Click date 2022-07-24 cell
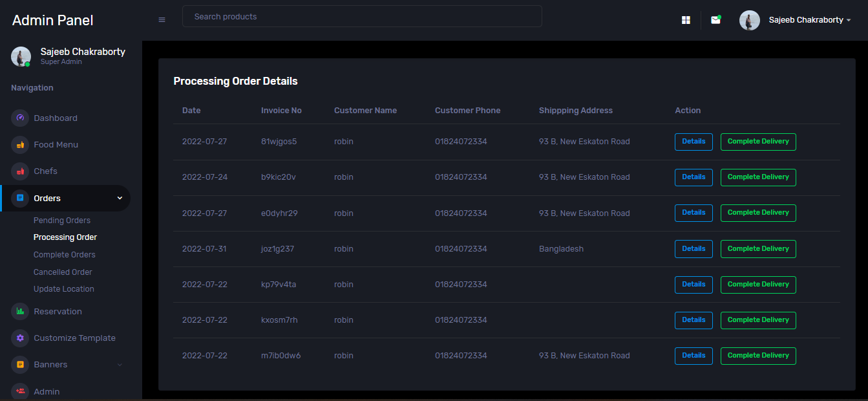The image size is (868, 401). coord(205,177)
